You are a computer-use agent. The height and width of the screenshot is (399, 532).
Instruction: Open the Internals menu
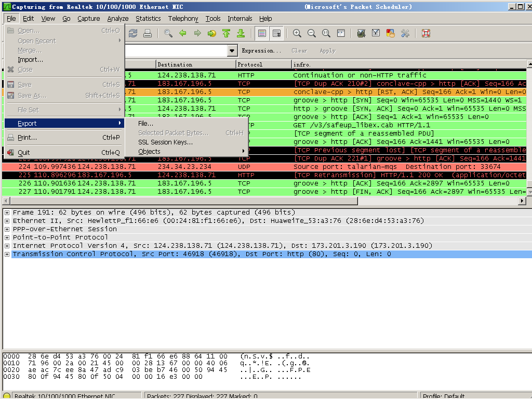pos(240,19)
